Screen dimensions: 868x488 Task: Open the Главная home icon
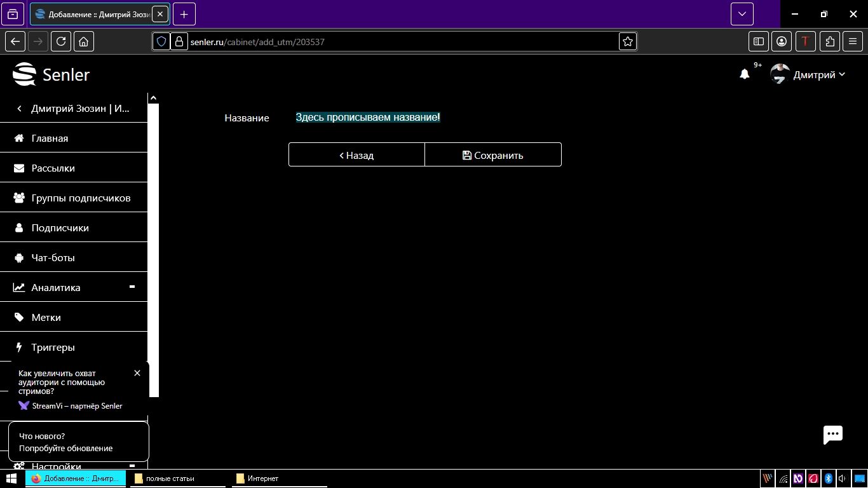(x=19, y=138)
